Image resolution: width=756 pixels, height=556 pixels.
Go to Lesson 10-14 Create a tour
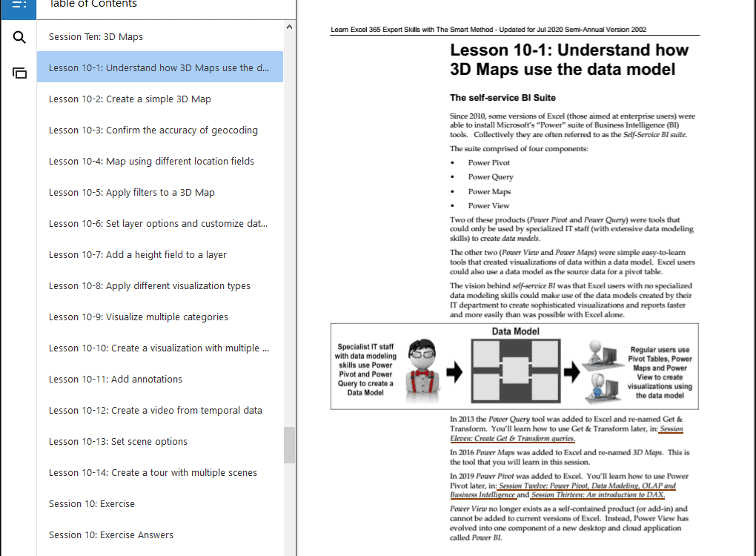pyautogui.click(x=160, y=472)
